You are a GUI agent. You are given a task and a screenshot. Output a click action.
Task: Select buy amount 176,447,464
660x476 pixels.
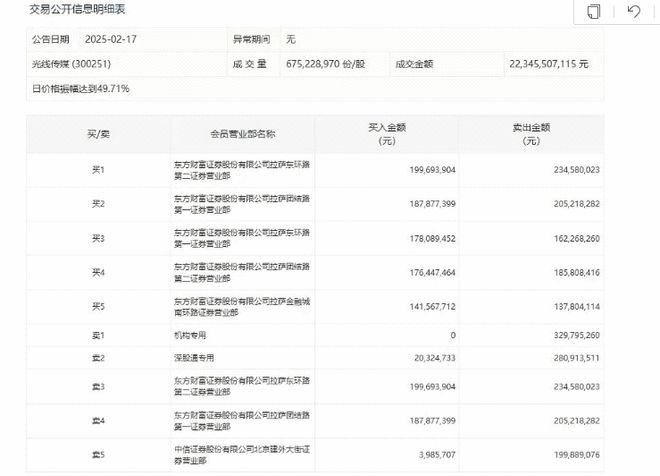[x=433, y=273]
